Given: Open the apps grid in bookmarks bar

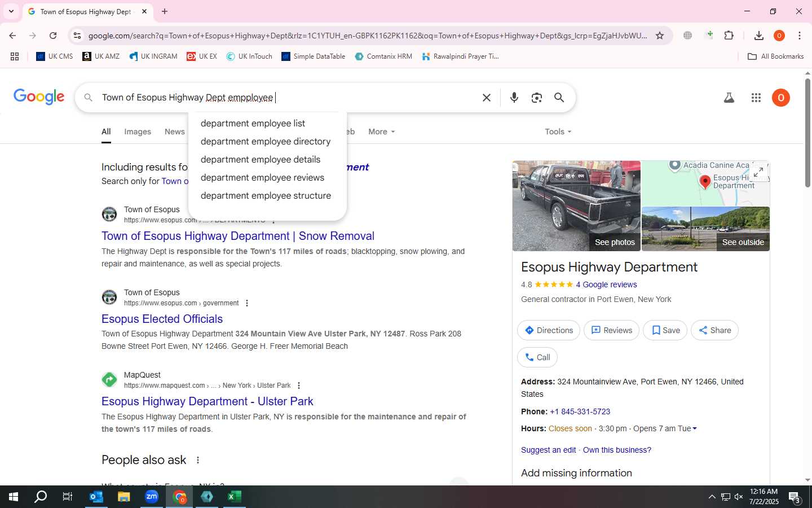Looking at the screenshot, I should [x=15, y=56].
